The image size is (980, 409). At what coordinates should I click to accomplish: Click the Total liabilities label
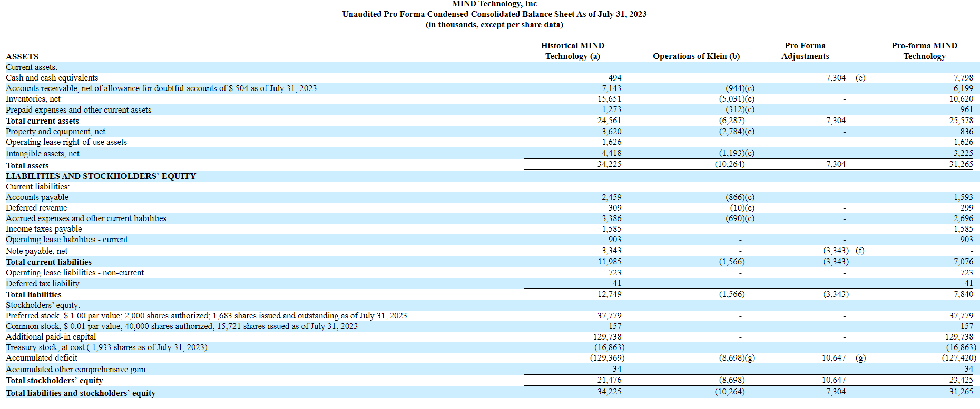33,295
